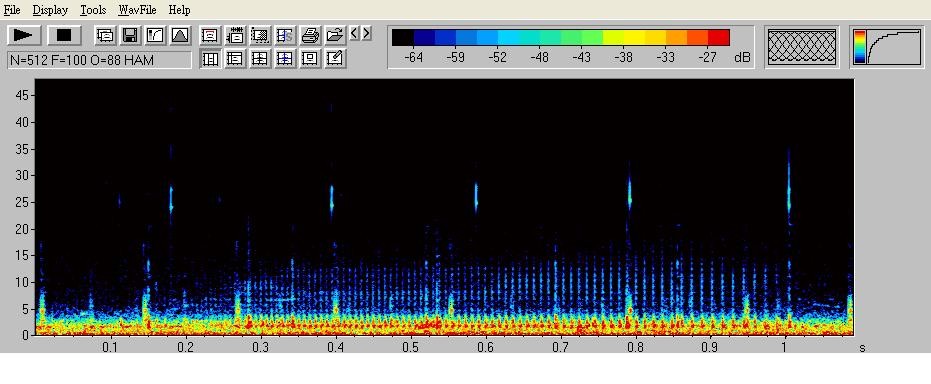The width and height of the screenshot is (931, 384).
Task: Toggle the horizontal lines cursor mode button
Action: tap(235, 59)
